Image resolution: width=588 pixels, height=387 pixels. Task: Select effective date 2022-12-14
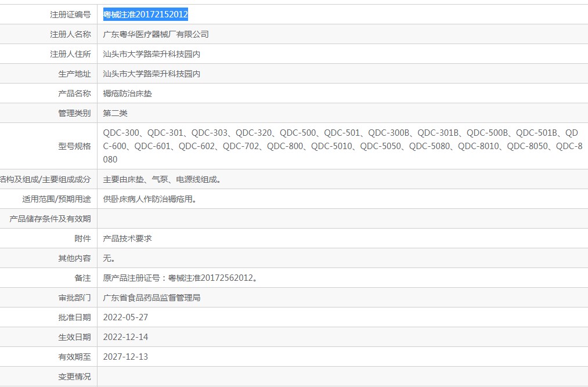coord(125,337)
